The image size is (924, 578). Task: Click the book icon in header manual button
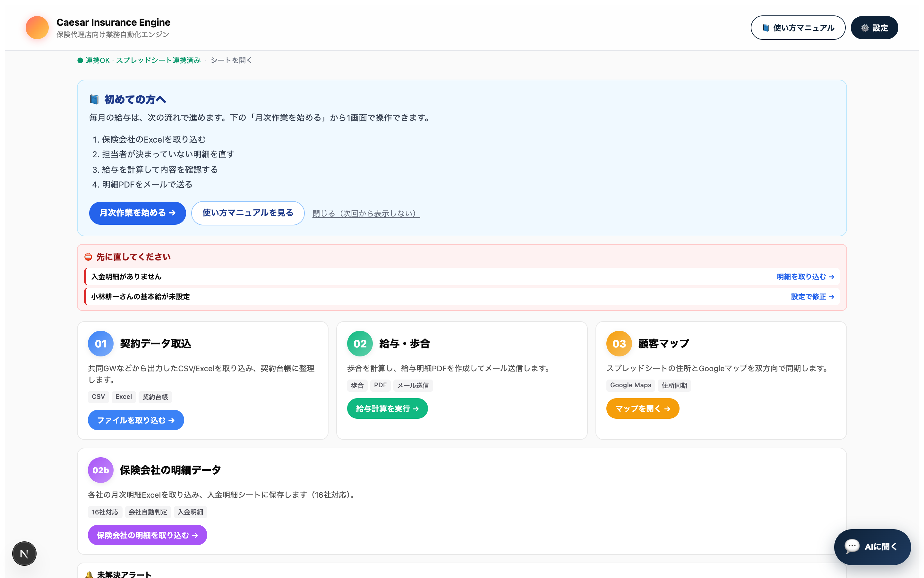(x=766, y=28)
